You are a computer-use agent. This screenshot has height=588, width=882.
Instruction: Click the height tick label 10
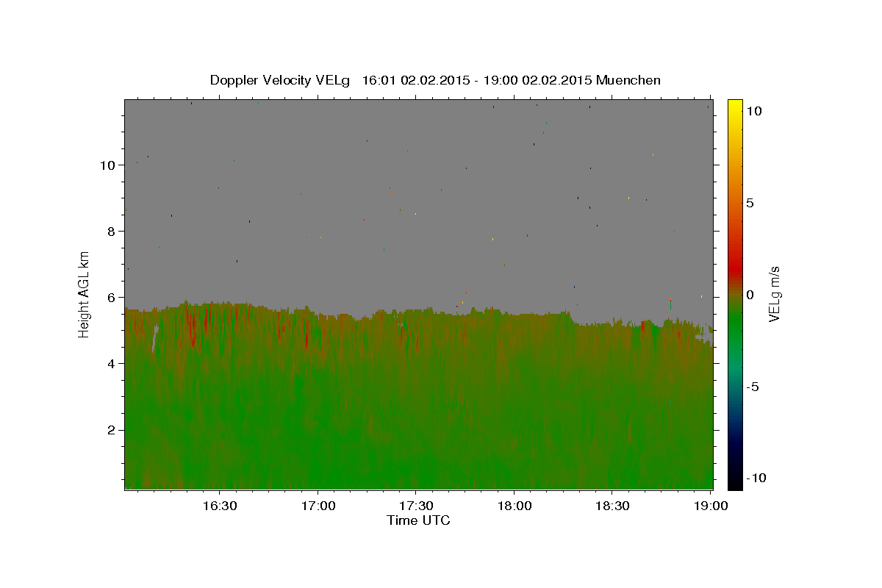(107, 165)
